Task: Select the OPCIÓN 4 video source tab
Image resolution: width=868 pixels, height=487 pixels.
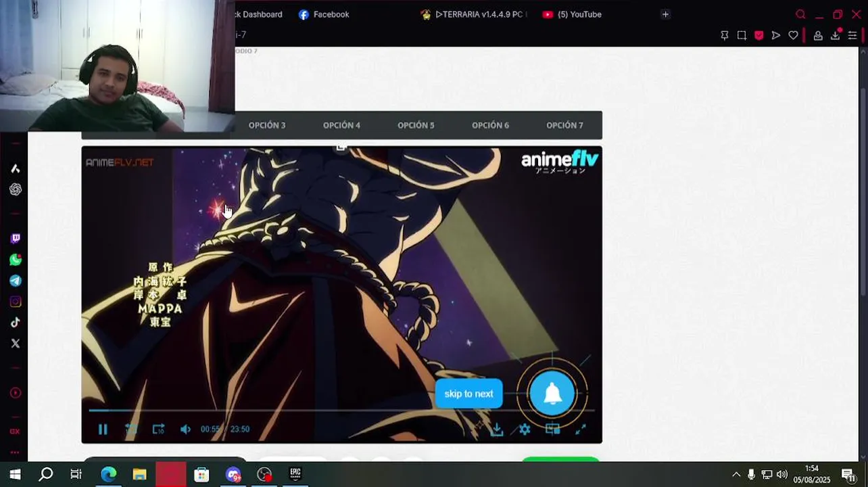Action: coord(341,125)
